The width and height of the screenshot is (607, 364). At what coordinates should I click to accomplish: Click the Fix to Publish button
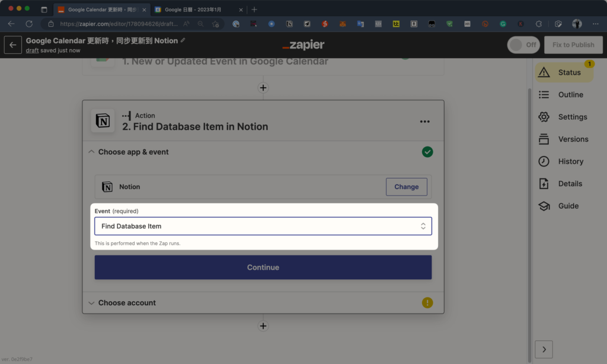click(x=573, y=45)
